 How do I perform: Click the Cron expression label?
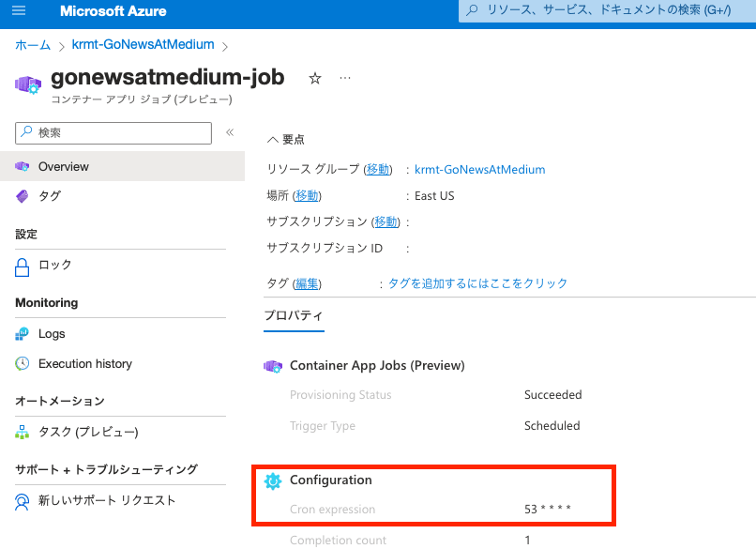(332, 509)
